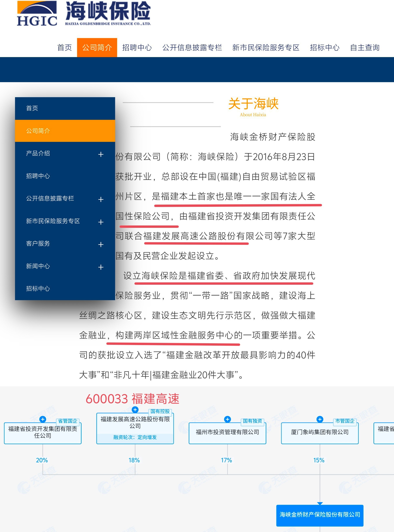
Task: Click plus icon above 福州市投资管理 node
Action: 227,419
